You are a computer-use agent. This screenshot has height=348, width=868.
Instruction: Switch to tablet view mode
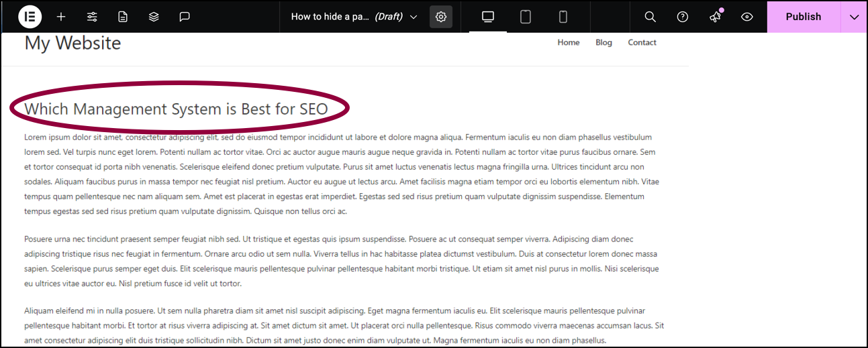526,17
